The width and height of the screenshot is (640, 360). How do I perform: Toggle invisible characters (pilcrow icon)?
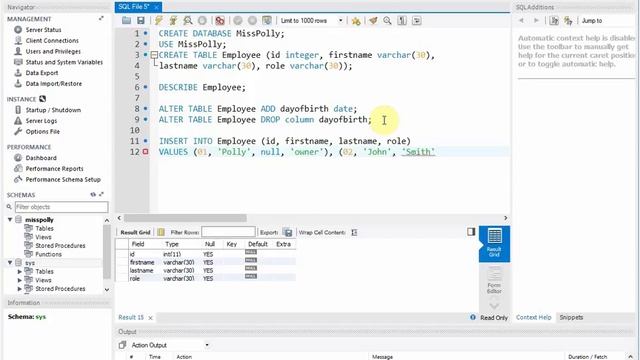point(402,20)
